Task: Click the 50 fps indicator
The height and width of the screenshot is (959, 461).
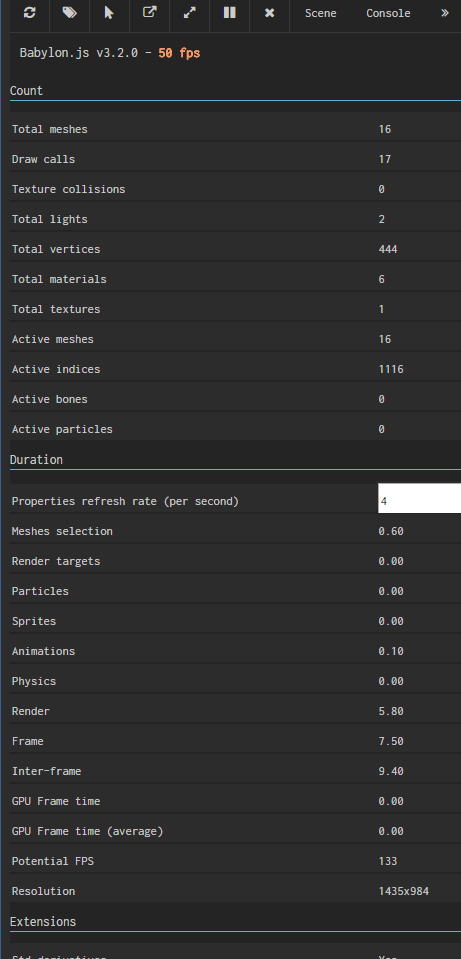Action: pos(179,53)
